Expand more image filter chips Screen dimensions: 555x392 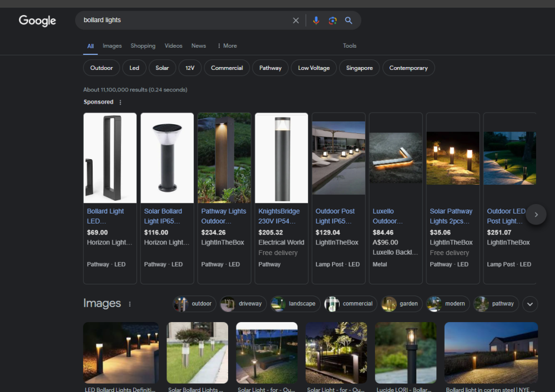pos(530,304)
